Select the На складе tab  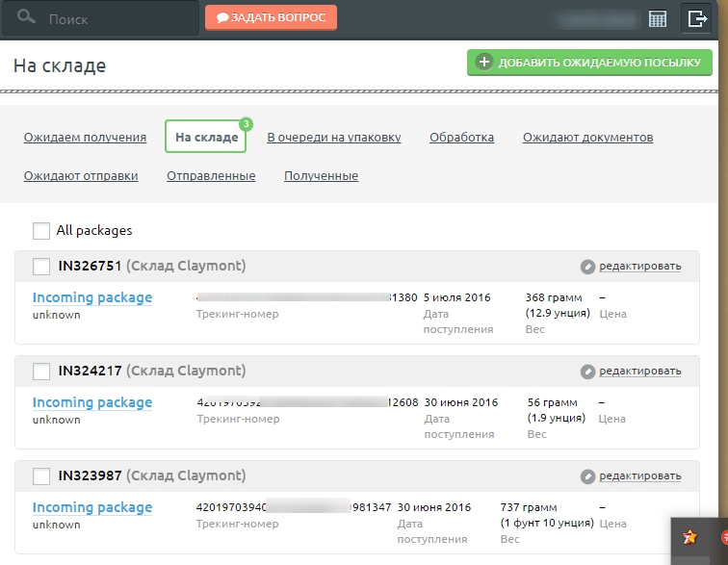[x=206, y=137]
